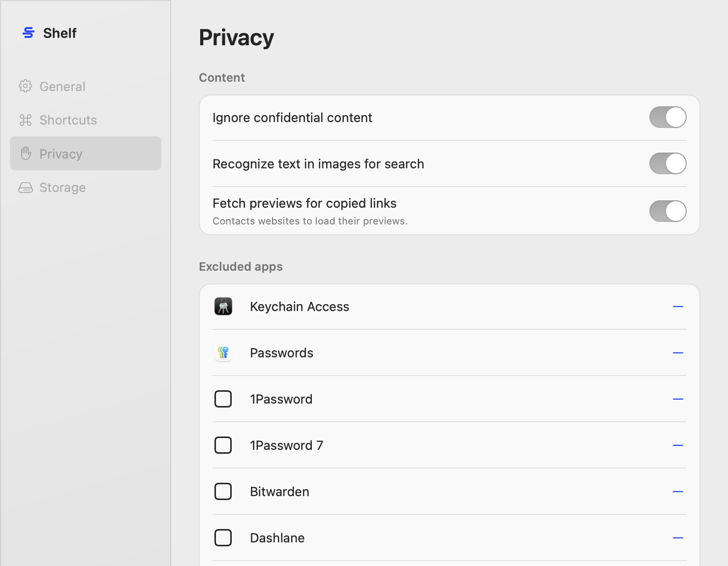Remove Passwords from excluded apps
Screen dimensions: 728x566
tap(678, 353)
